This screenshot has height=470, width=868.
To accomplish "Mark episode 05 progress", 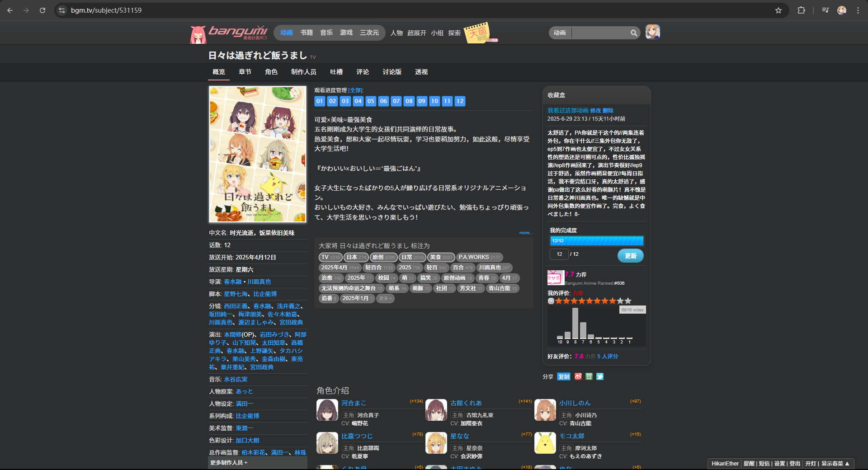I will pyautogui.click(x=371, y=101).
